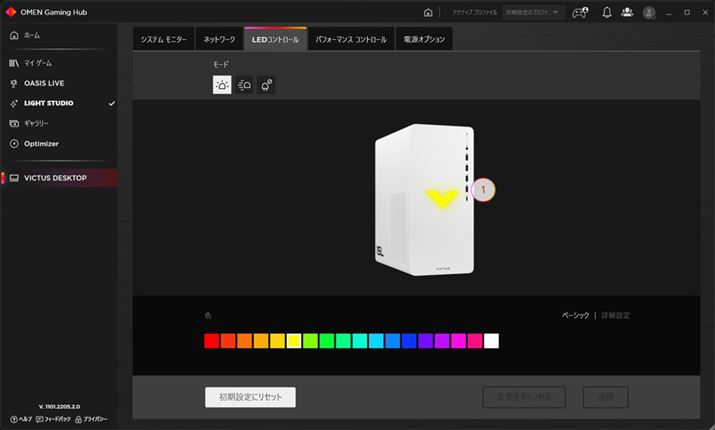Open the パフォーマンス コントロール tab
The height and width of the screenshot is (430, 715).
point(350,39)
